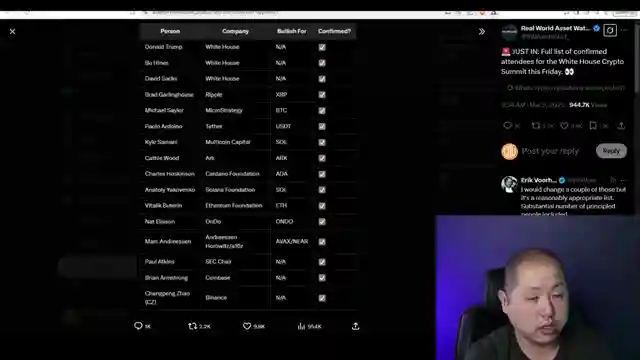Bookmark the post in the right panel

593,126
